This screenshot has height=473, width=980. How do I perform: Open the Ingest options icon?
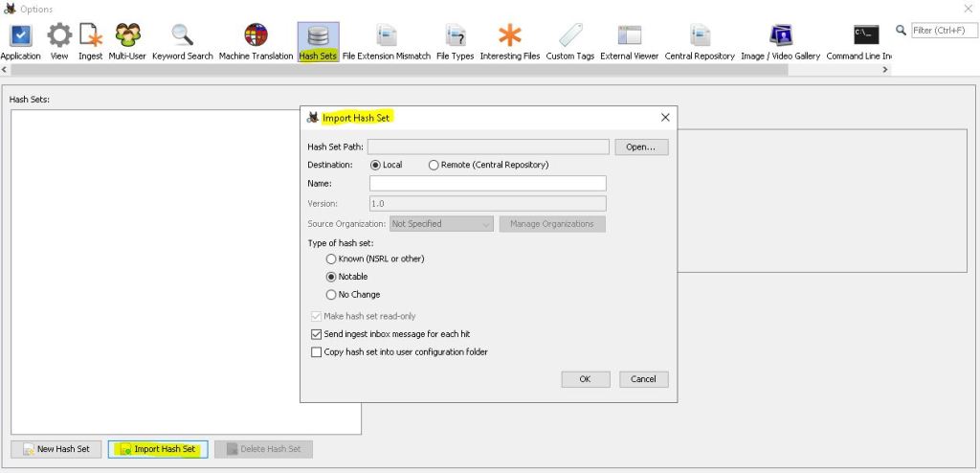[90, 36]
